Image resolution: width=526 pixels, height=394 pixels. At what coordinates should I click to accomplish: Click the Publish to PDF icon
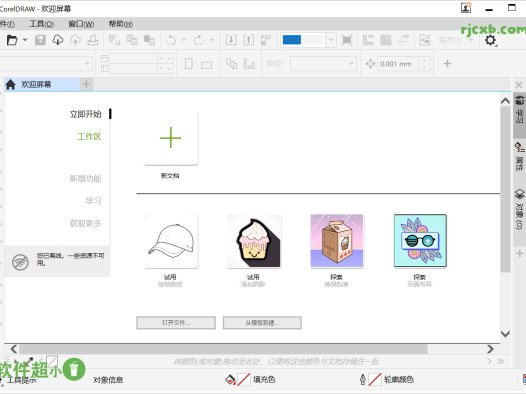pyautogui.click(x=266, y=40)
